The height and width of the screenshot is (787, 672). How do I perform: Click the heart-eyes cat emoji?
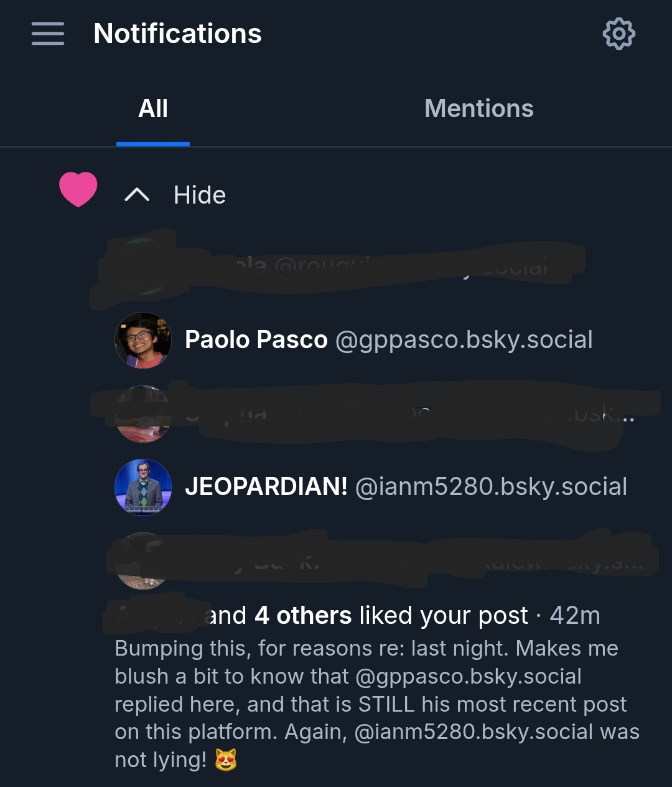[226, 760]
